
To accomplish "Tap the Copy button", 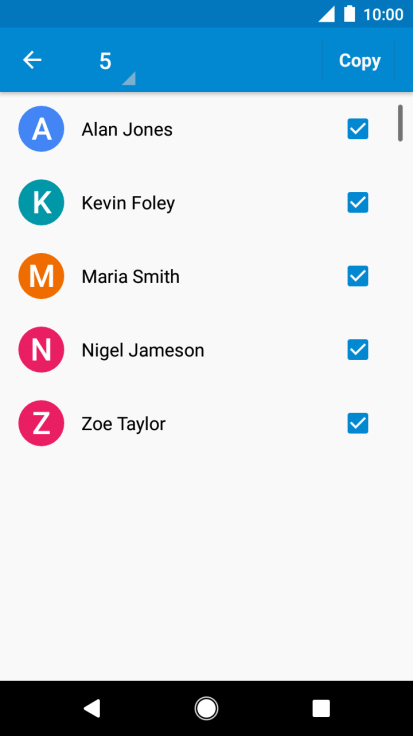I will (359, 60).
